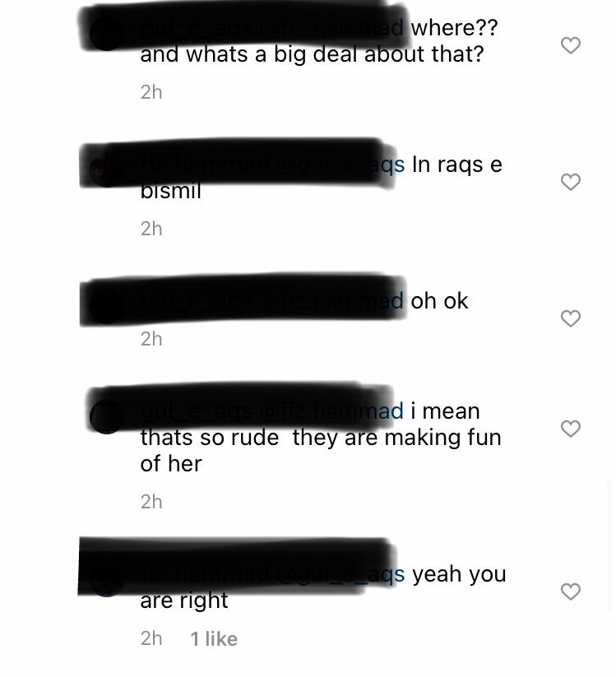The height and width of the screenshot is (677, 616).
Task: Click the 2h timestamp below "bismil"
Action: point(151,229)
